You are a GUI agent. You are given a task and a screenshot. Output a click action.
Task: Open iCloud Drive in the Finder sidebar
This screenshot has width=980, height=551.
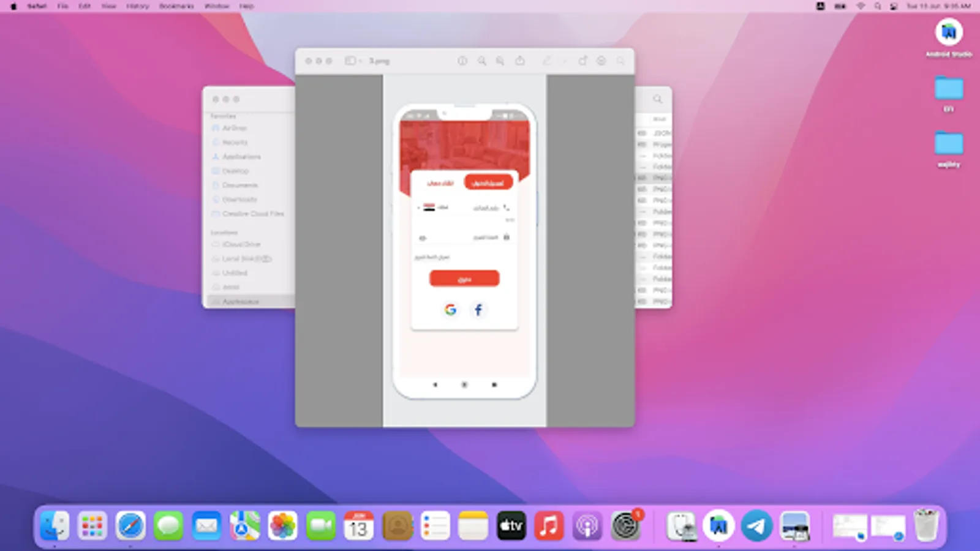point(241,244)
